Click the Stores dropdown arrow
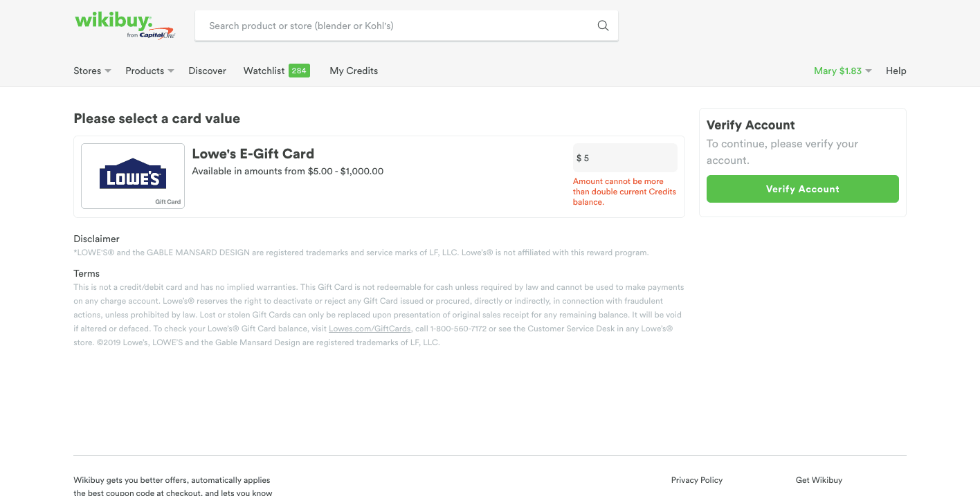Viewport: 980px width, 496px height. 108,71
